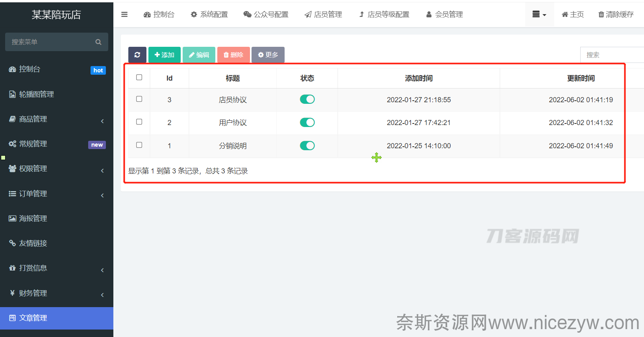644x337 pixels.
Task: Click the refresh table button
Action: tap(137, 55)
